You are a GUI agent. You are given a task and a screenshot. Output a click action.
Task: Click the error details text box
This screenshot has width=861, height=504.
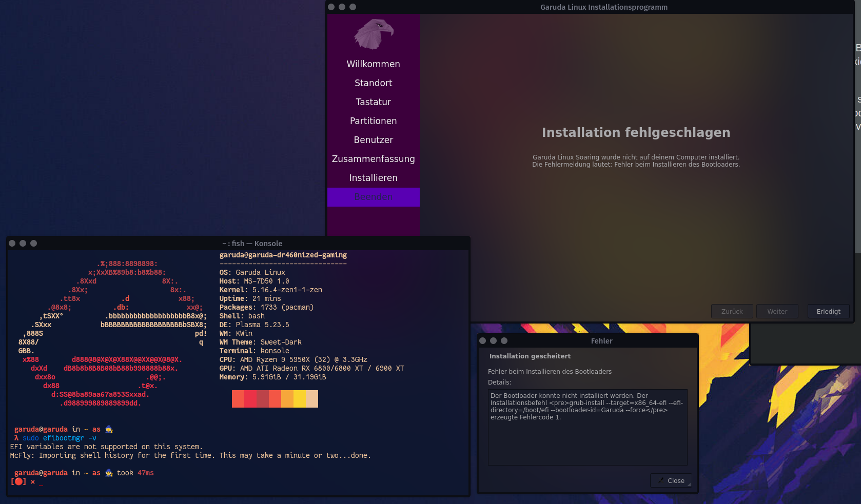588,427
